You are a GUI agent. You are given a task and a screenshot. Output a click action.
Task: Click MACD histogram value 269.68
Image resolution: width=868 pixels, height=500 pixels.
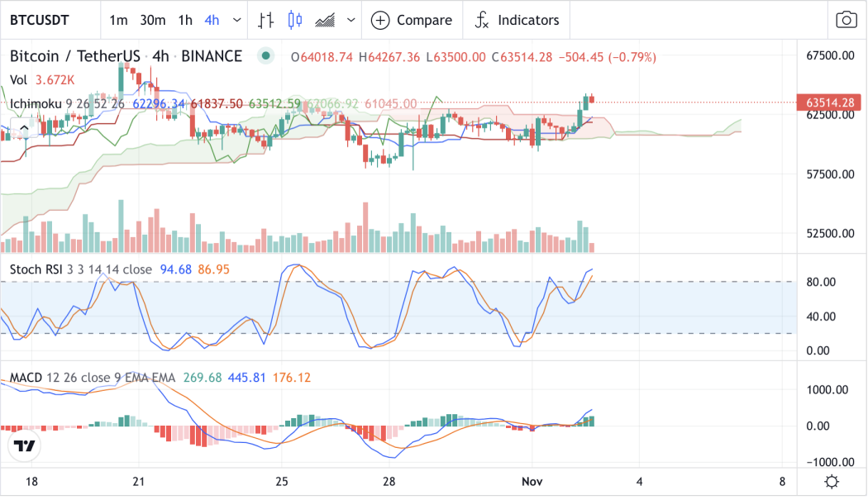(203, 378)
